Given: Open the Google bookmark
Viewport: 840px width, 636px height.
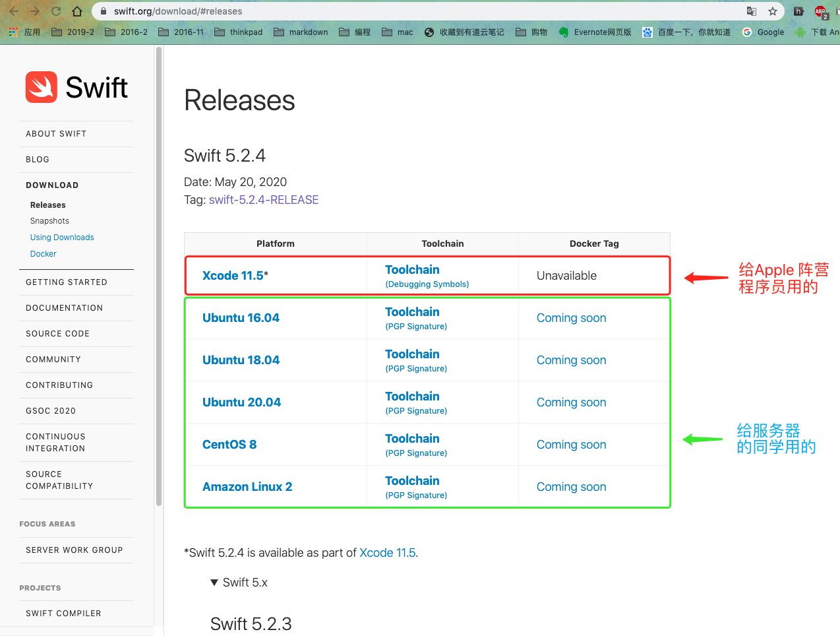Looking at the screenshot, I should pos(763,32).
